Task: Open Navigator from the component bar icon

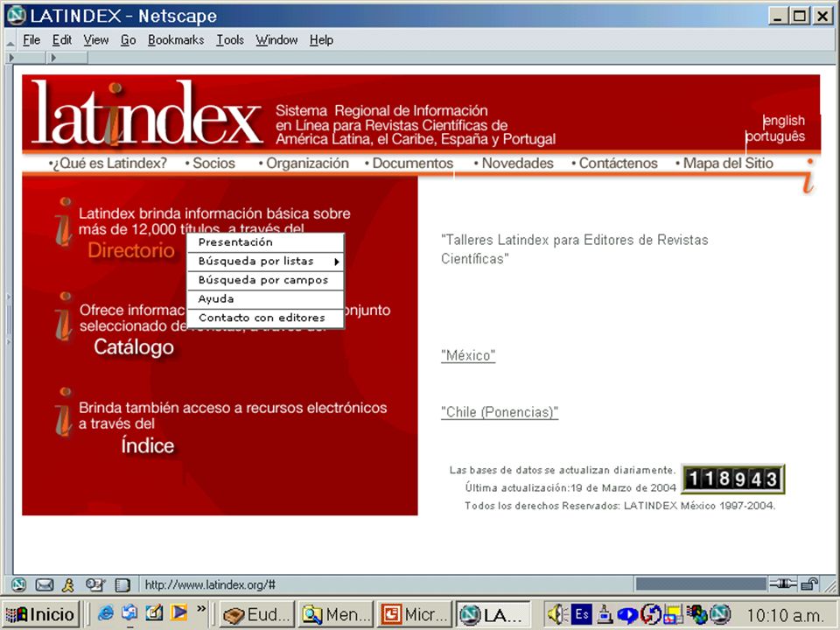Action: pyautogui.click(x=18, y=584)
